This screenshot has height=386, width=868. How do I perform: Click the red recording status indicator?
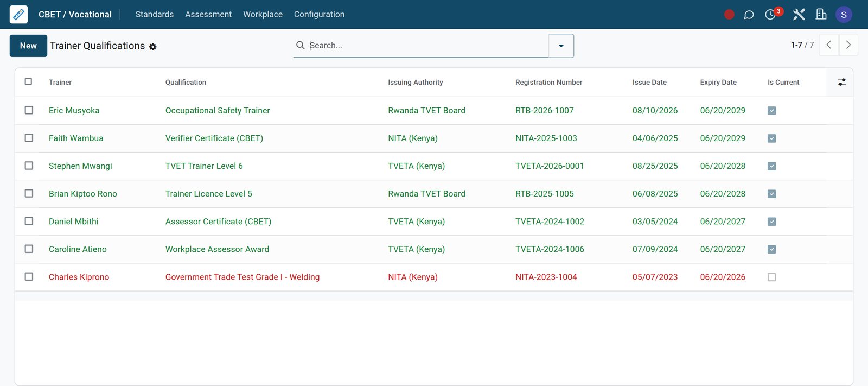tap(729, 15)
